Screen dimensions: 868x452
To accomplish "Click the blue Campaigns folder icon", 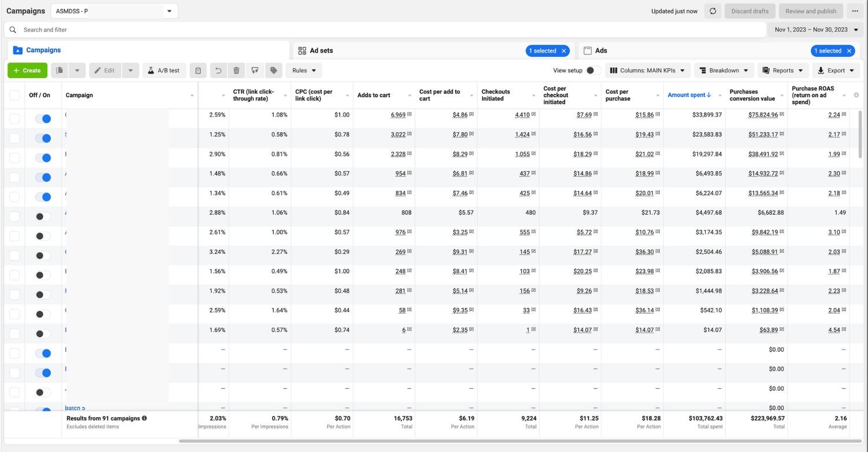I will [x=17, y=50].
